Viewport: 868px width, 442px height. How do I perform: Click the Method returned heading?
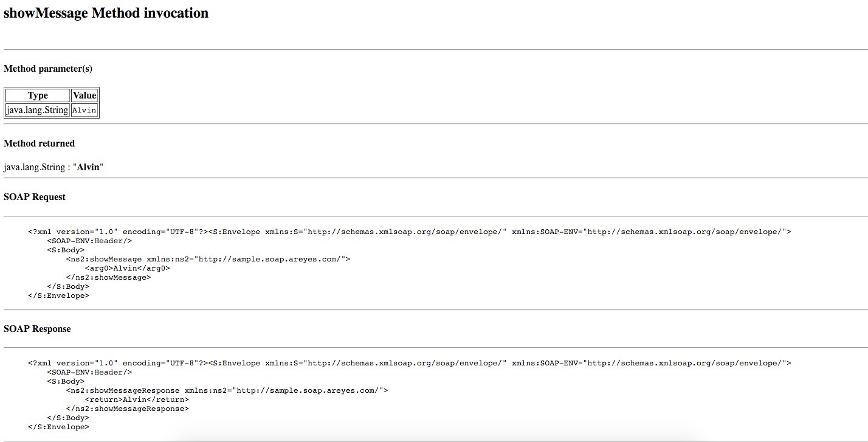click(x=40, y=143)
